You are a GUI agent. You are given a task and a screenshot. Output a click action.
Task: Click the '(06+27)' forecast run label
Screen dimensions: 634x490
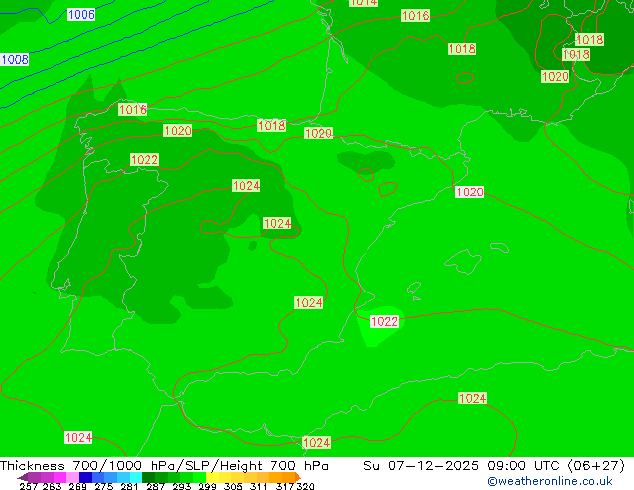click(596, 466)
